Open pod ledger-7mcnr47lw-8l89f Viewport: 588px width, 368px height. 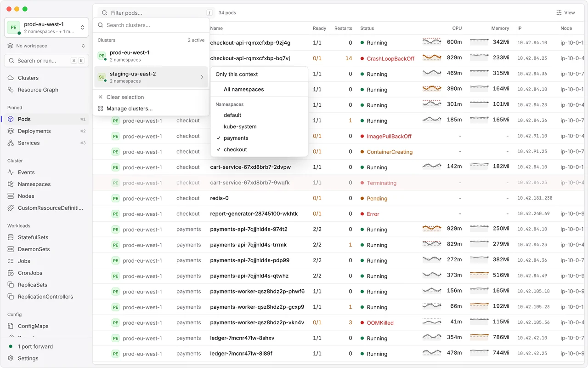coord(241,354)
